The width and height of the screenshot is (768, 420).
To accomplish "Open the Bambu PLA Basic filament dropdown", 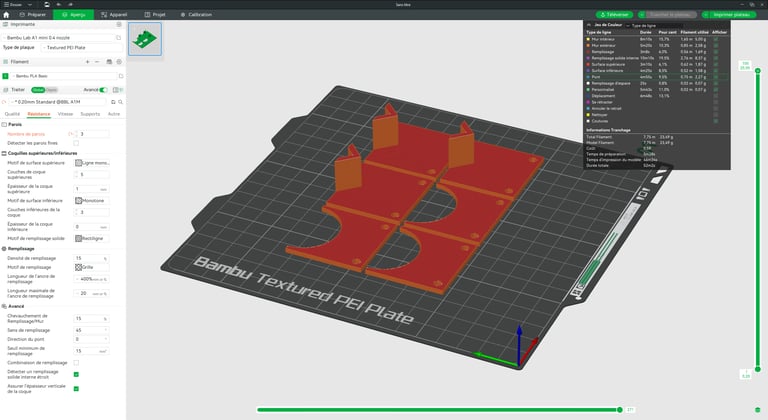I will point(64,76).
